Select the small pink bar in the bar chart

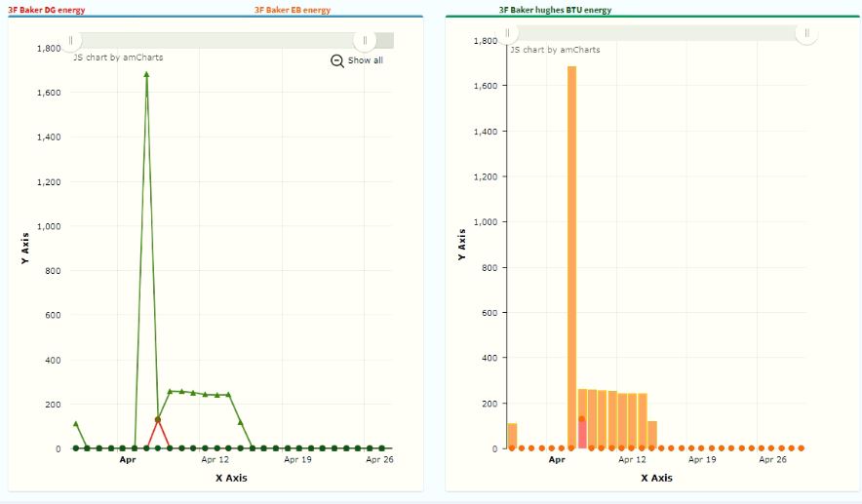582,434
